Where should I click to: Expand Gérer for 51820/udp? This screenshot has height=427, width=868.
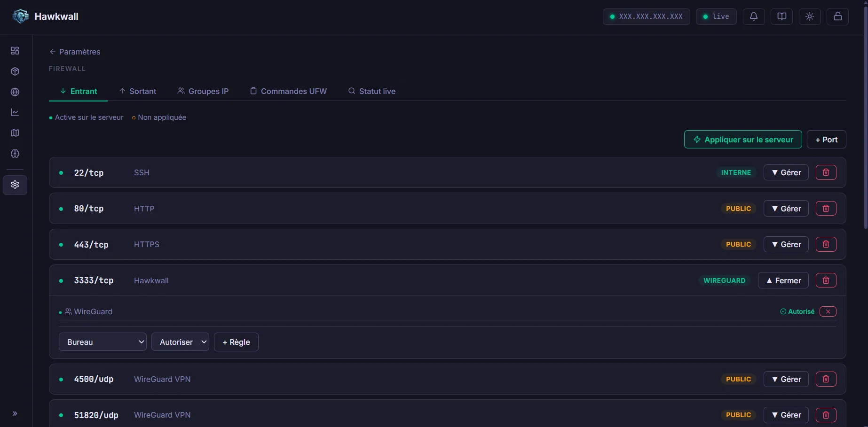coord(786,415)
